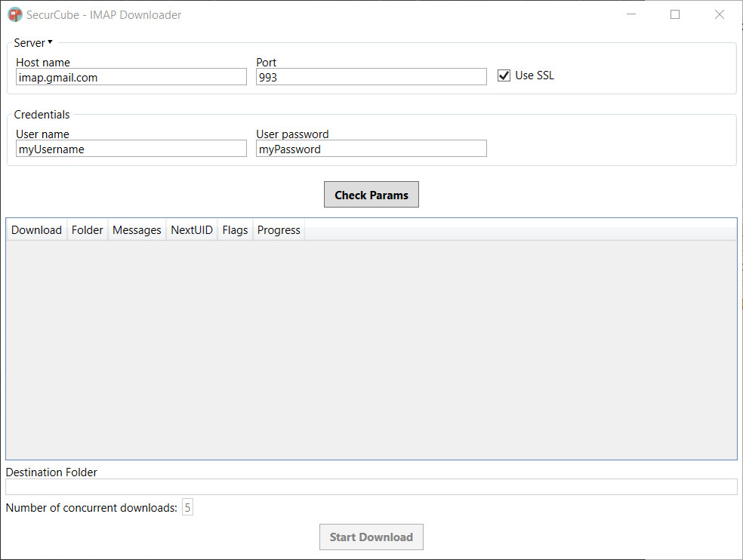Click the Destination Folder field
Viewport: 743px width, 560px height.
coord(371,487)
